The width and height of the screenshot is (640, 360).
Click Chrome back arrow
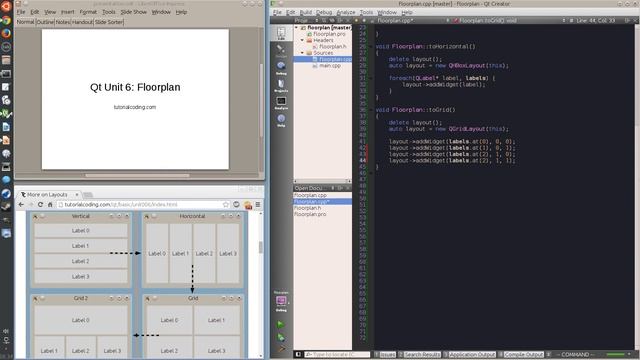[21, 204]
